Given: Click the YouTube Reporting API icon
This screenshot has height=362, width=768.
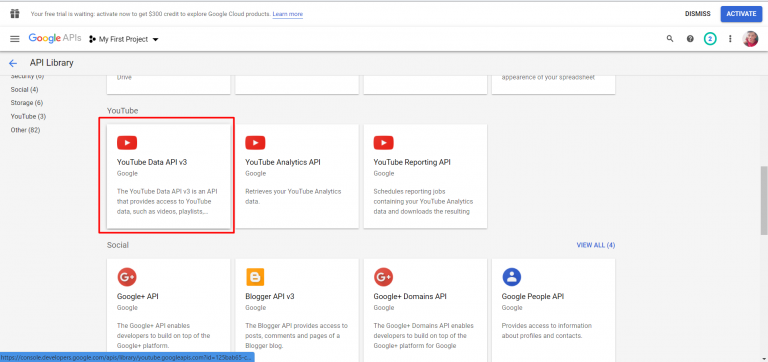Looking at the screenshot, I should pos(384,143).
